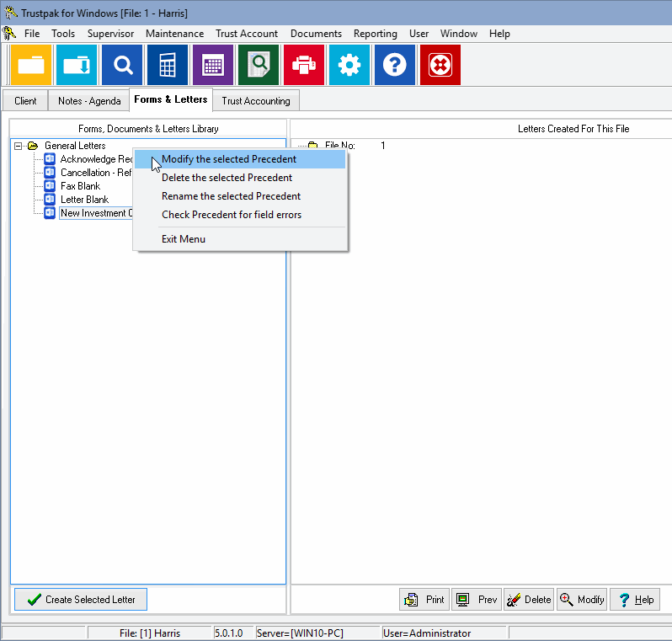Screen dimensions: 672x641
Task: Click the General Letters folder icon
Action: coord(33,146)
